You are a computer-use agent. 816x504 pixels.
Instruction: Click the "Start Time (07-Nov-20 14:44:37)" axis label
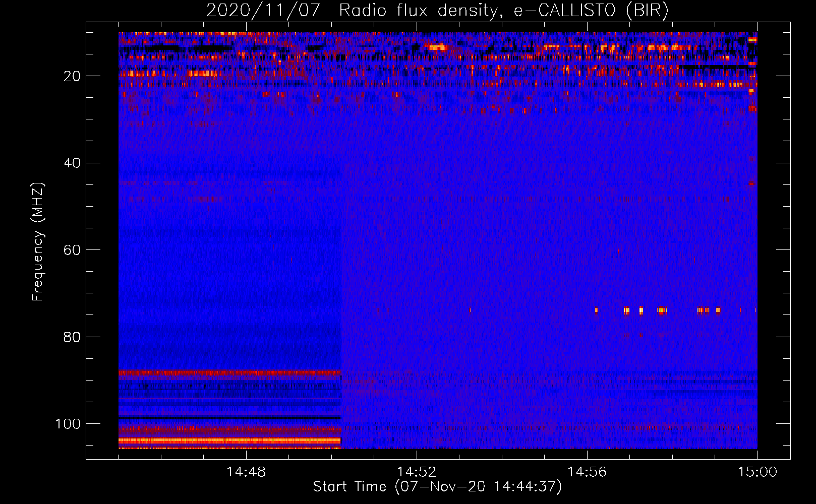(437, 487)
